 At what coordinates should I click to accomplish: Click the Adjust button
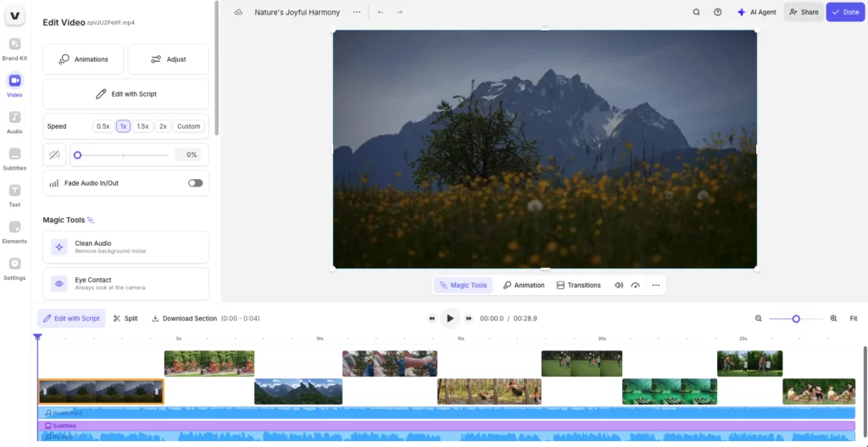tap(169, 59)
